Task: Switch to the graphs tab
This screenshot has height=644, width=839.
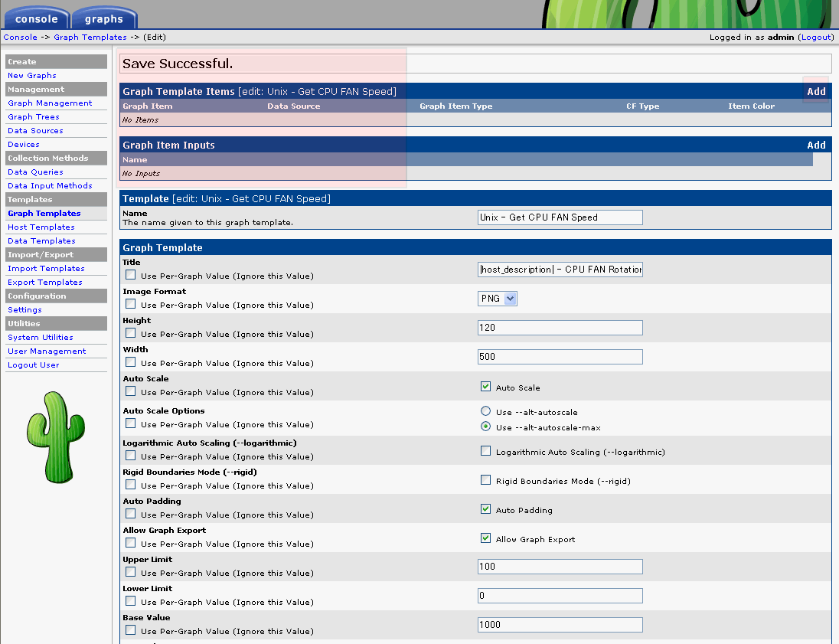Action: (x=103, y=19)
